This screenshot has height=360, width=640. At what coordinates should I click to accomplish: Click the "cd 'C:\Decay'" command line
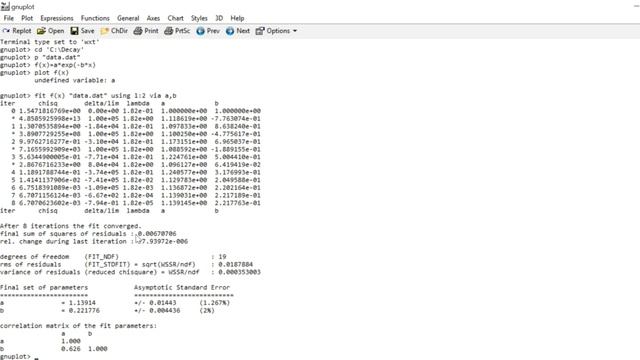pyautogui.click(x=60, y=49)
